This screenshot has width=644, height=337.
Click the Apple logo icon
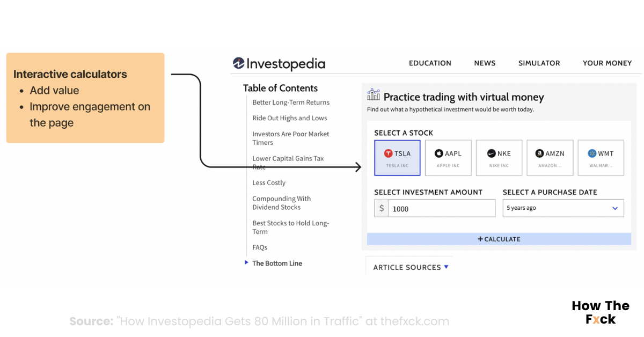point(439,153)
